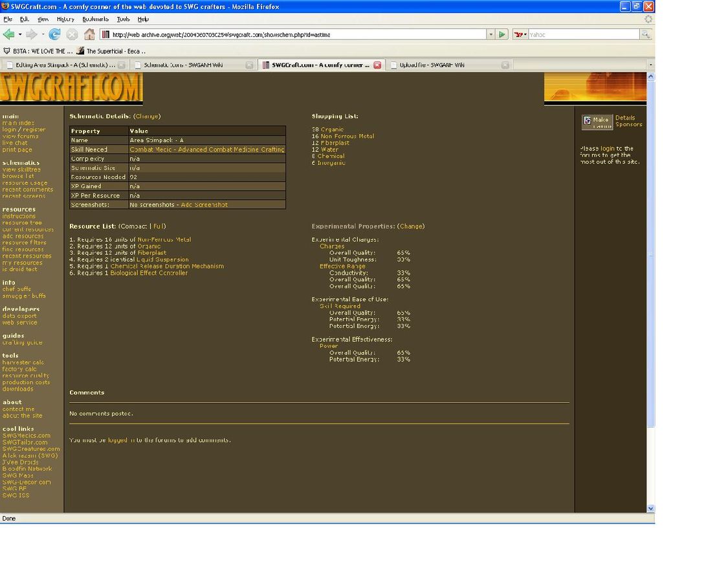
Task: Click the Home icon in toolbar
Action: (89, 34)
